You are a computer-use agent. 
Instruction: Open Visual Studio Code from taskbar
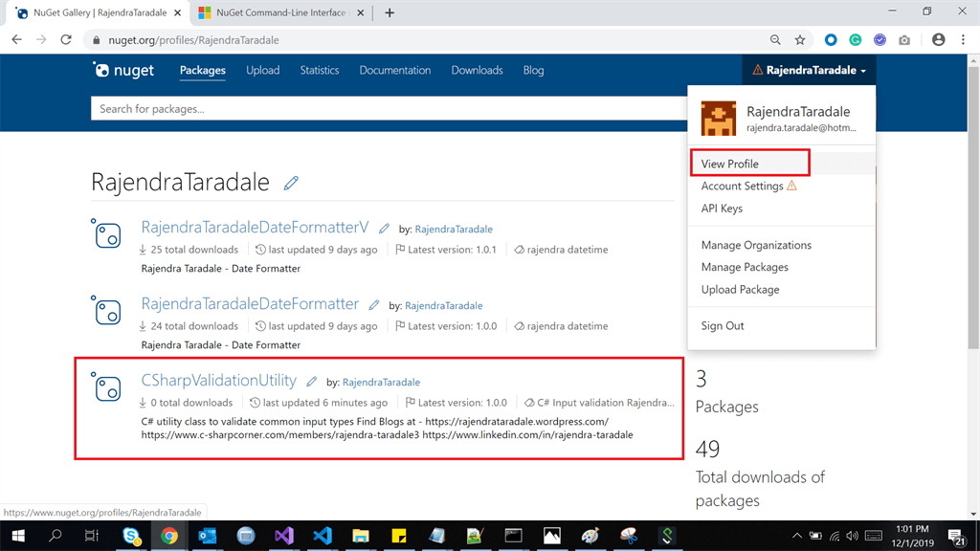(x=323, y=536)
